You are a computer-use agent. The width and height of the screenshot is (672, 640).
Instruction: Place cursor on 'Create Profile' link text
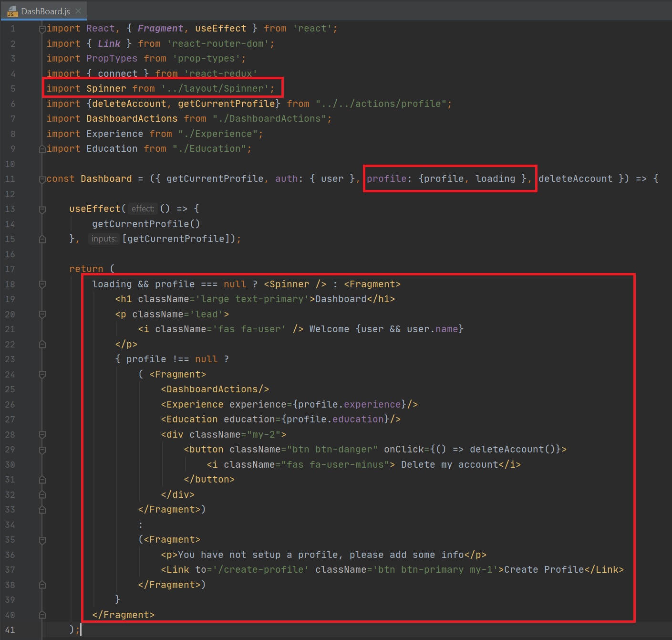pos(544,570)
